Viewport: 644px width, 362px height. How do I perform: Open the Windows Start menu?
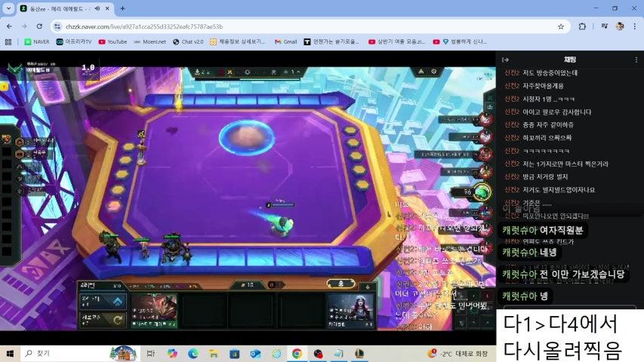[x=10, y=354]
